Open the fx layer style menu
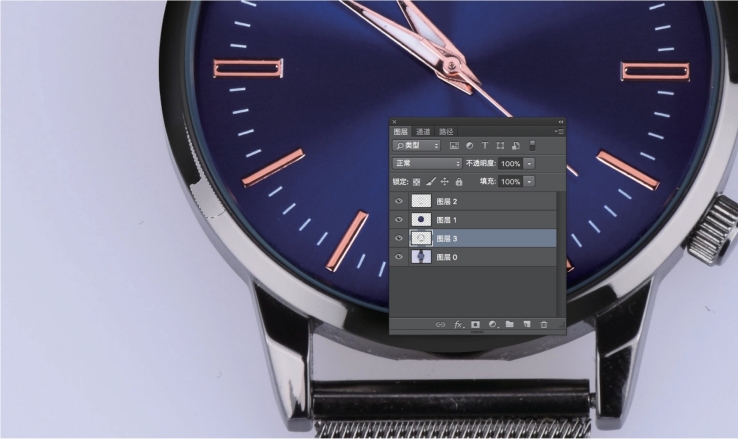The width and height of the screenshot is (738, 439). [x=458, y=325]
